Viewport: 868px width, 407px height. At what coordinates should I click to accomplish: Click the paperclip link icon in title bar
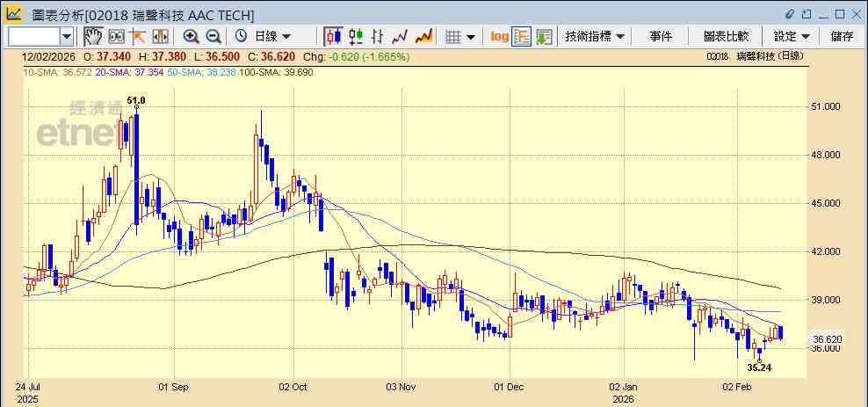point(790,14)
